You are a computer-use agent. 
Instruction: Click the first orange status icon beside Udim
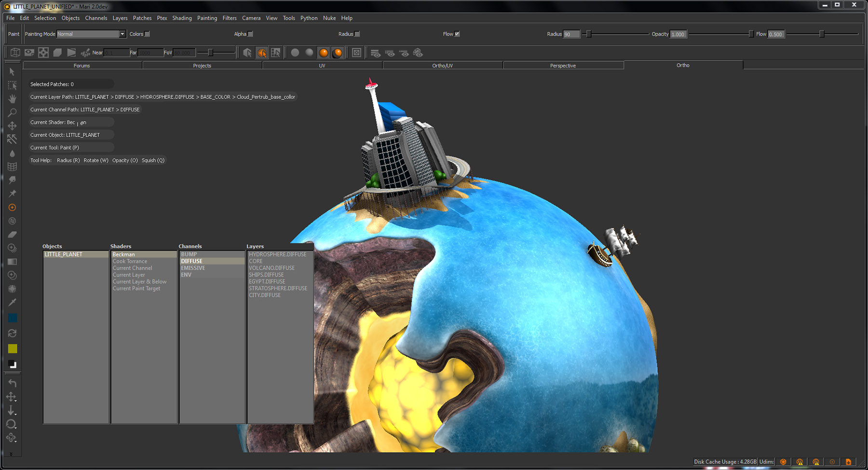point(783,462)
